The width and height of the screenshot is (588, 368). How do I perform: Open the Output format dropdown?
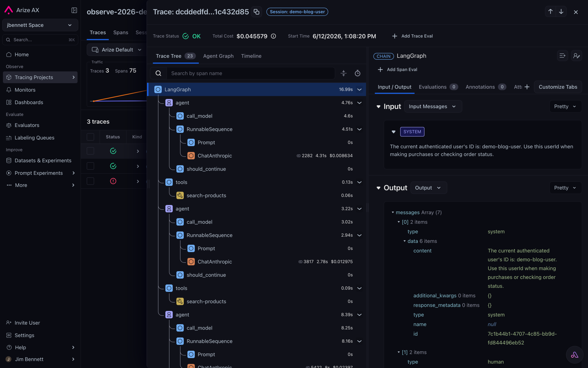(429, 188)
